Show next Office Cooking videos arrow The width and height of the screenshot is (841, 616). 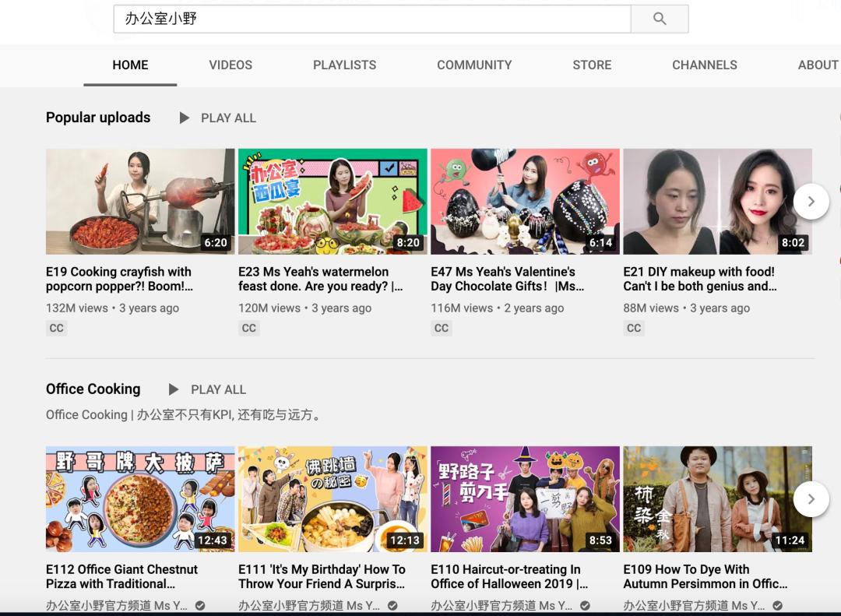(x=811, y=499)
